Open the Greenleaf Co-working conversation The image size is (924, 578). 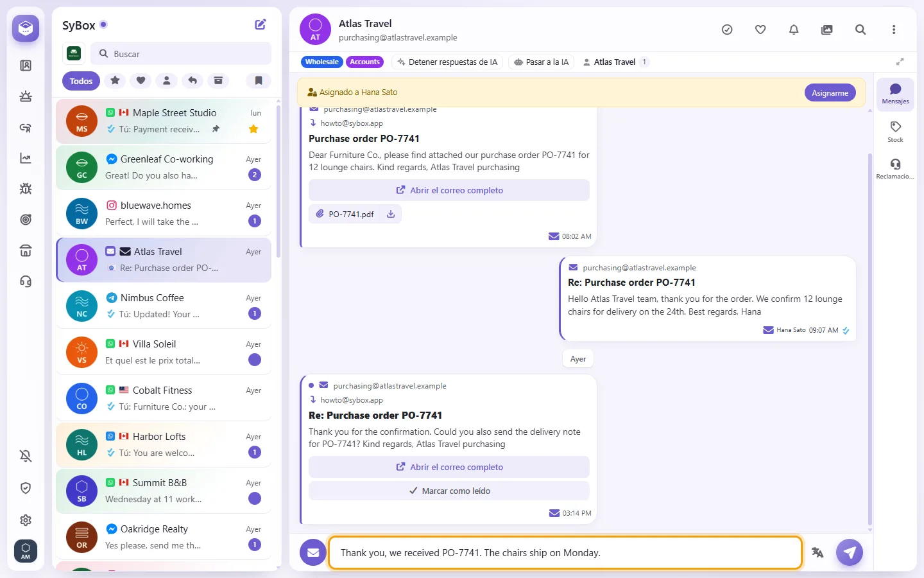164,167
